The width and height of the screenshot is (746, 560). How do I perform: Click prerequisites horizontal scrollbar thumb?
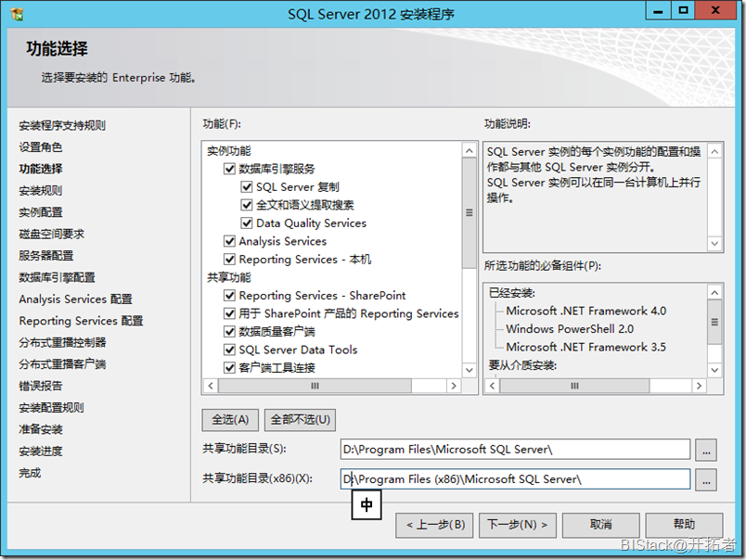click(574, 386)
